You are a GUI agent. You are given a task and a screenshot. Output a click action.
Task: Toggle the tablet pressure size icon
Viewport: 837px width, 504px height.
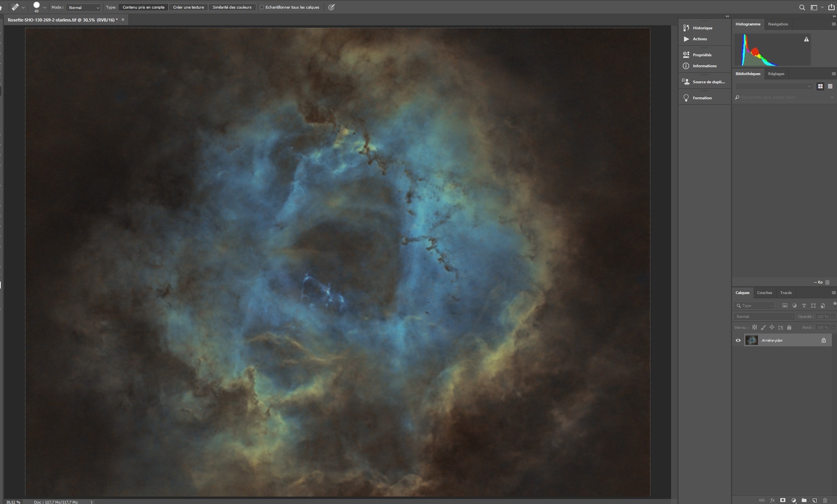click(331, 7)
